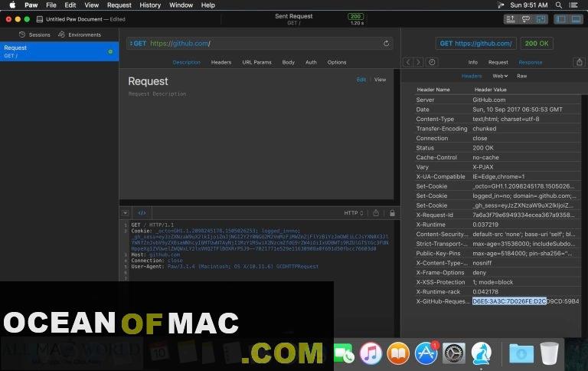Select the Request item in sidebar
Screen dimensions: 588x371
point(59,51)
